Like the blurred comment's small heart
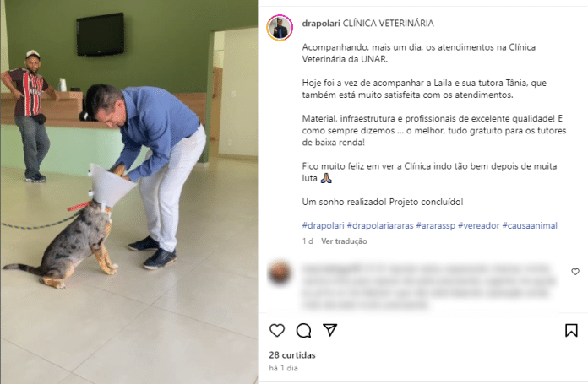 (x=575, y=272)
